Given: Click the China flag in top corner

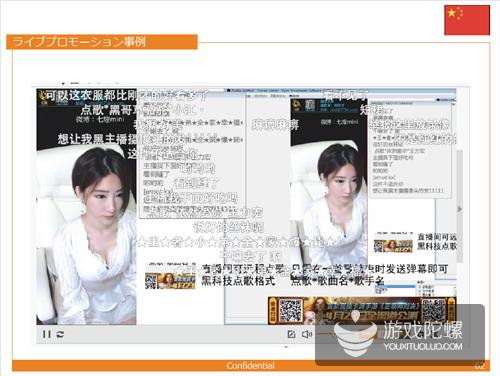Looking at the screenshot, I should [x=467, y=20].
